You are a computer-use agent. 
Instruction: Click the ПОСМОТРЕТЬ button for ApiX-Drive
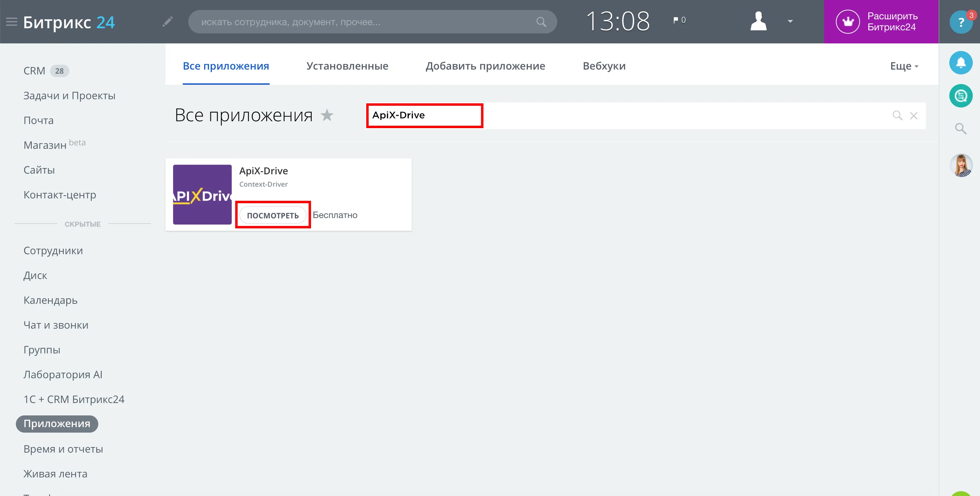tap(273, 216)
